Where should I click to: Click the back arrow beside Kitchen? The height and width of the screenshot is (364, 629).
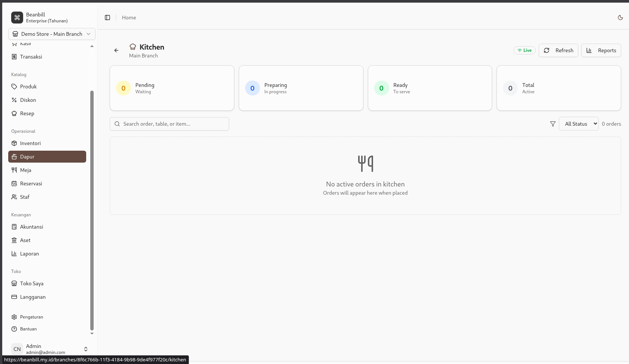116,50
